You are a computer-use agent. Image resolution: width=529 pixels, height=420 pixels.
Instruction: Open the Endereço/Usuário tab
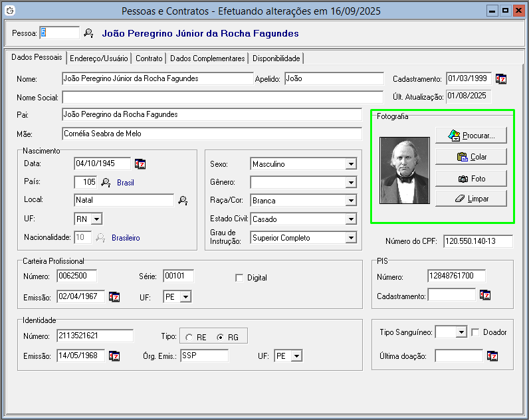click(98, 58)
